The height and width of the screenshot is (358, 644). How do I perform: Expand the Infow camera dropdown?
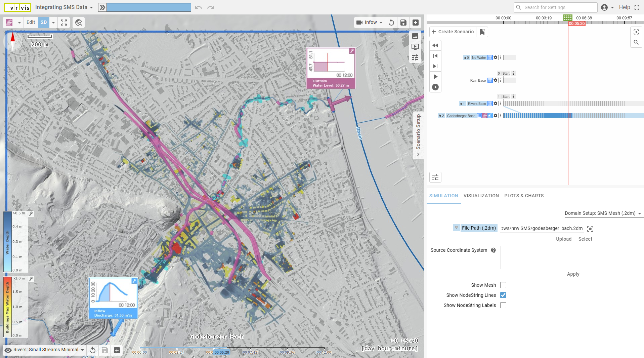(381, 23)
